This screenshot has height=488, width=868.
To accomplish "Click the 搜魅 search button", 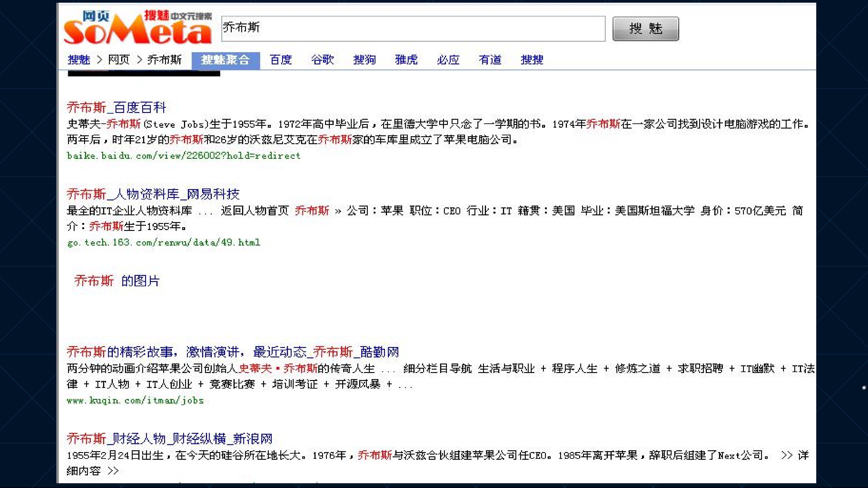I will [x=646, y=29].
